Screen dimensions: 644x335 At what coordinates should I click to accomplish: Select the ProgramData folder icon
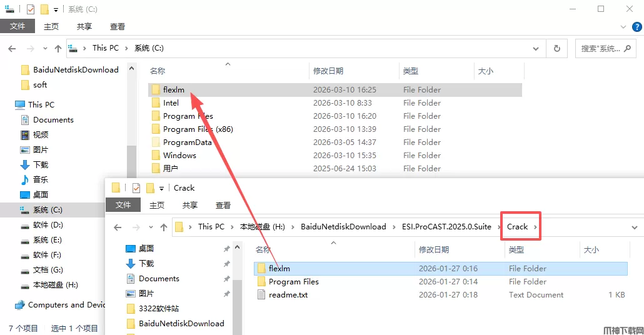tap(156, 142)
